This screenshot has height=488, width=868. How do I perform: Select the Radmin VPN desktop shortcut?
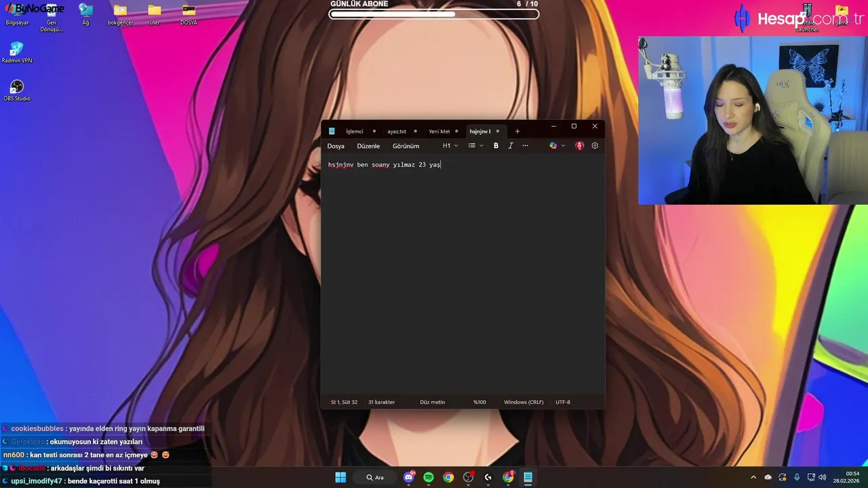click(x=17, y=53)
